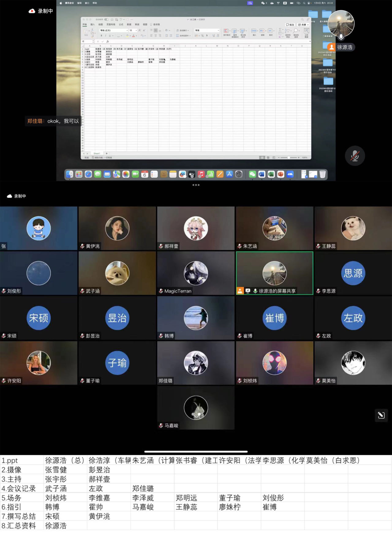Expand the font size 12 dropdown
Image resolution: width=392 pixels, height=555 pixels.
(x=136, y=30)
